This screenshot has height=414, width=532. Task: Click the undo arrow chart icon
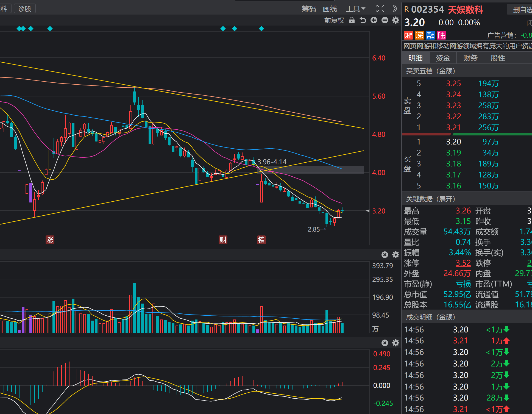363,20
